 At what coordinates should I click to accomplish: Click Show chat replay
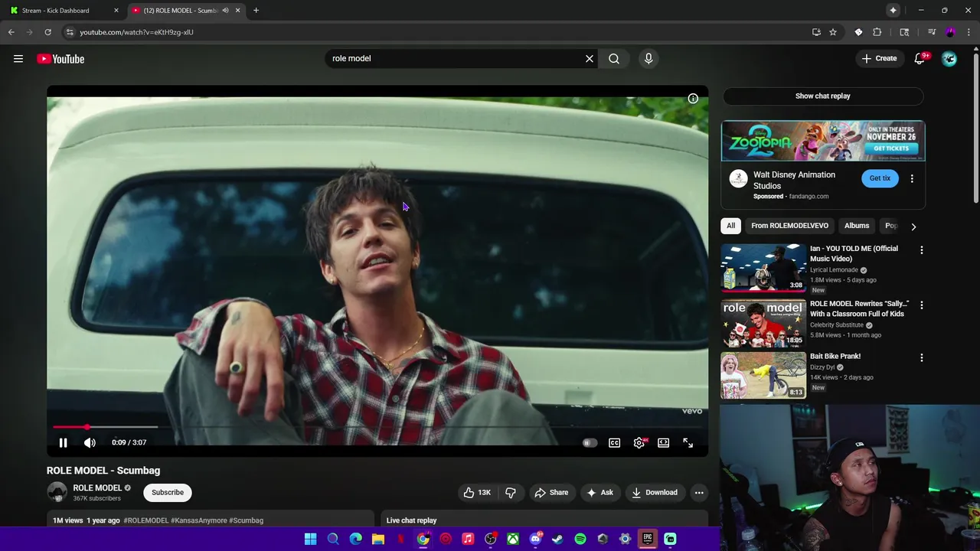pos(823,96)
